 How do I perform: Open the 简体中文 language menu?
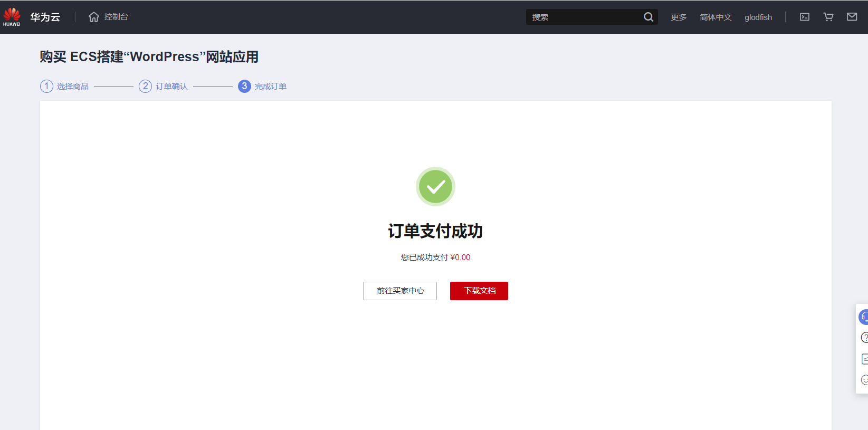coord(716,17)
